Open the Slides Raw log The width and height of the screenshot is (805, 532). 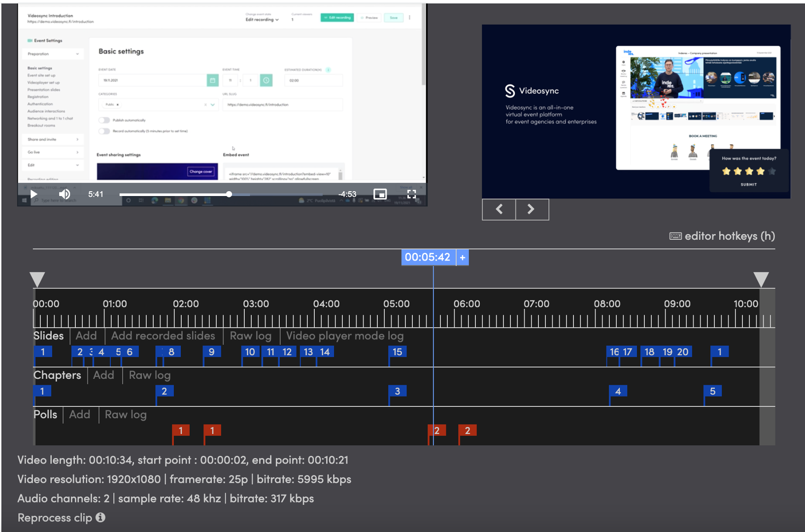click(x=251, y=335)
